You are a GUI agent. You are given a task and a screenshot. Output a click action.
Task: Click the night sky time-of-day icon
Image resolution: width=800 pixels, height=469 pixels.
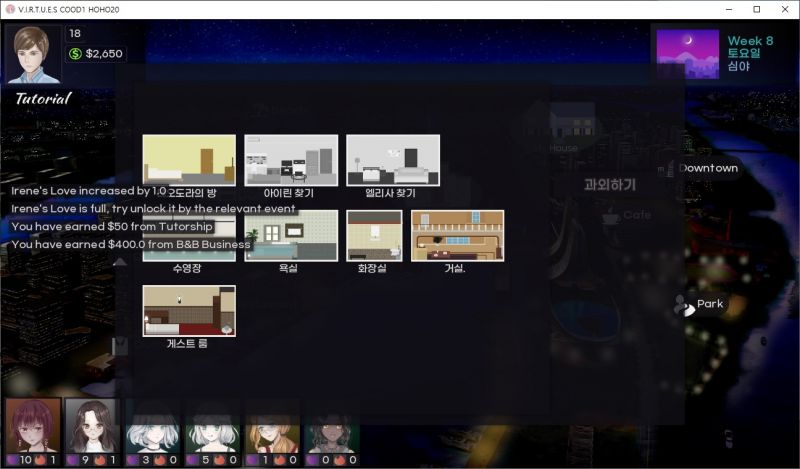[687, 54]
